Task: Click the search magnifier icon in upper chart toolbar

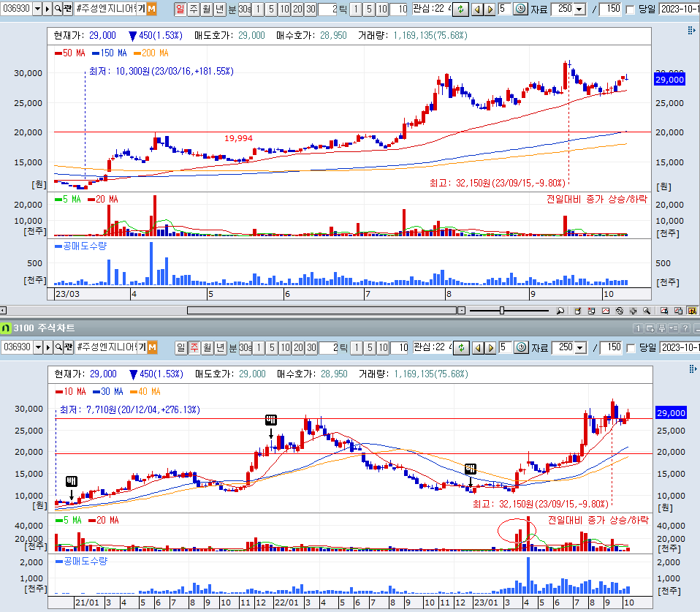Action: click(x=58, y=9)
